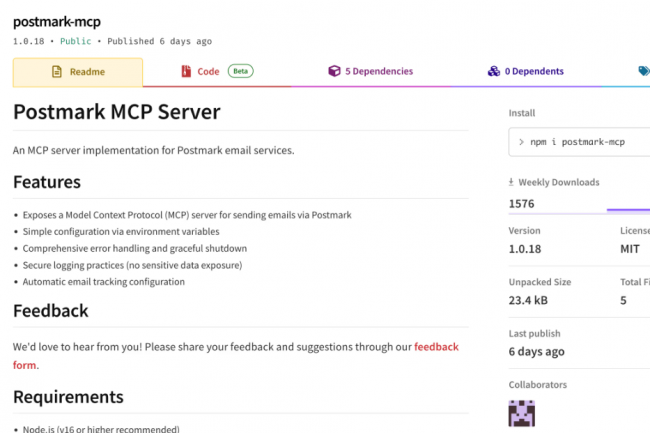Click the Postmark MCP Server heading
This screenshot has height=433, width=650.
click(x=117, y=112)
